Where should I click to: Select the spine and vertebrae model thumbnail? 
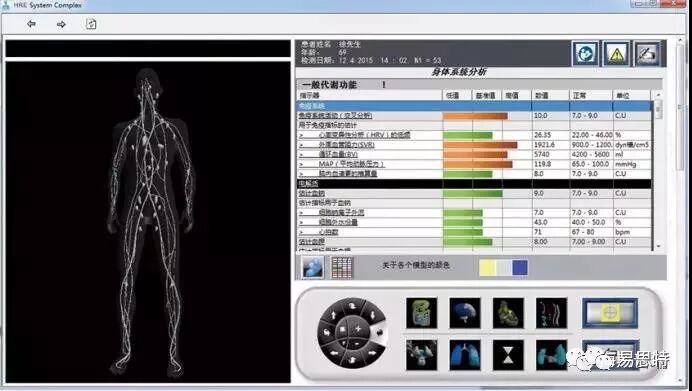tap(551, 313)
